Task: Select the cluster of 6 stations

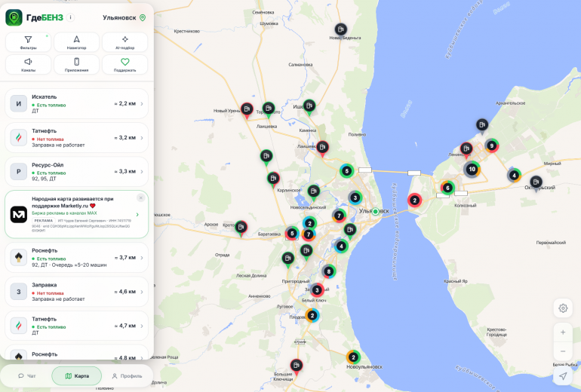Action: tap(447, 188)
